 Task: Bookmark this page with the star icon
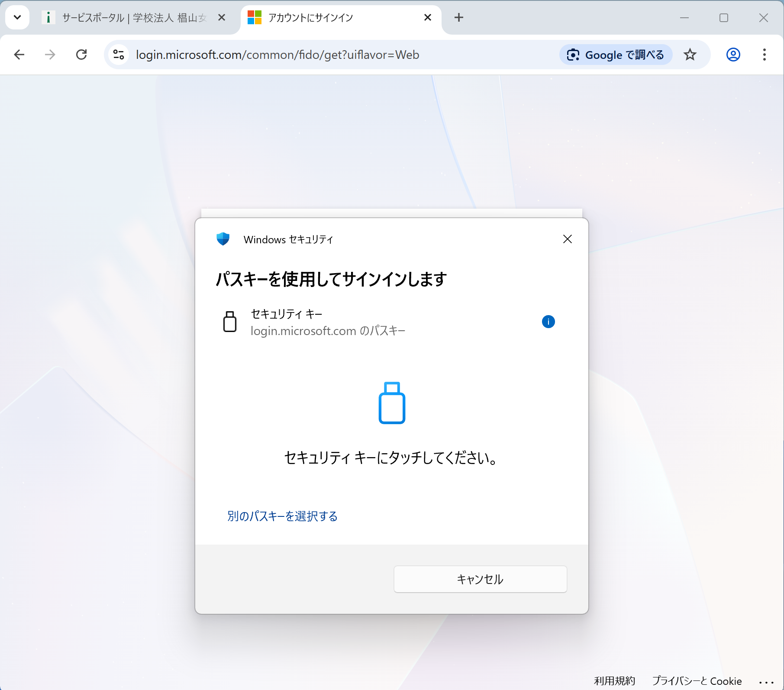690,55
